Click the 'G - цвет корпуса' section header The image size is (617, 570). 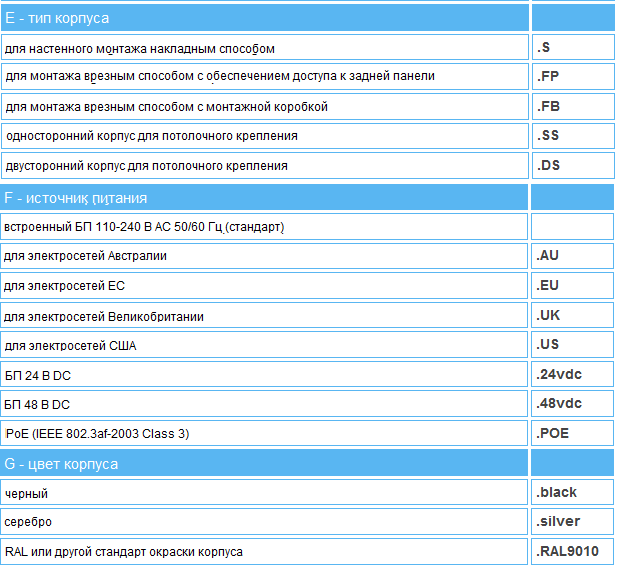click(61, 463)
